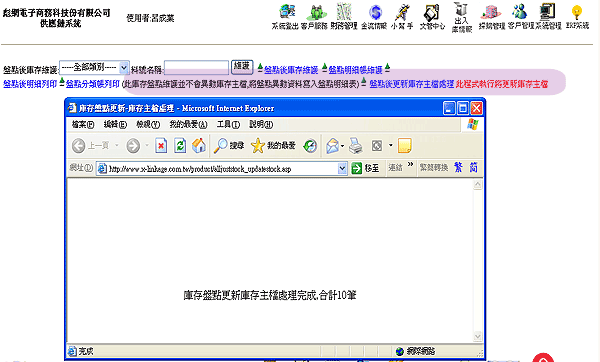600x362 pixels.
Task: Switch to Simplified Chinese with 简 icon
Action: pyautogui.click(x=473, y=167)
